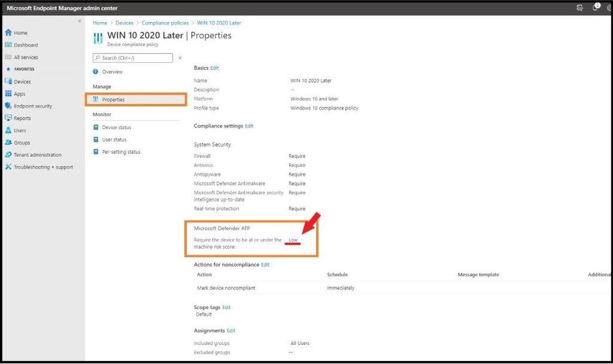Viewport: 613px width, 364px height.
Task: Go to the Home breadcrumb link
Action: (x=99, y=23)
